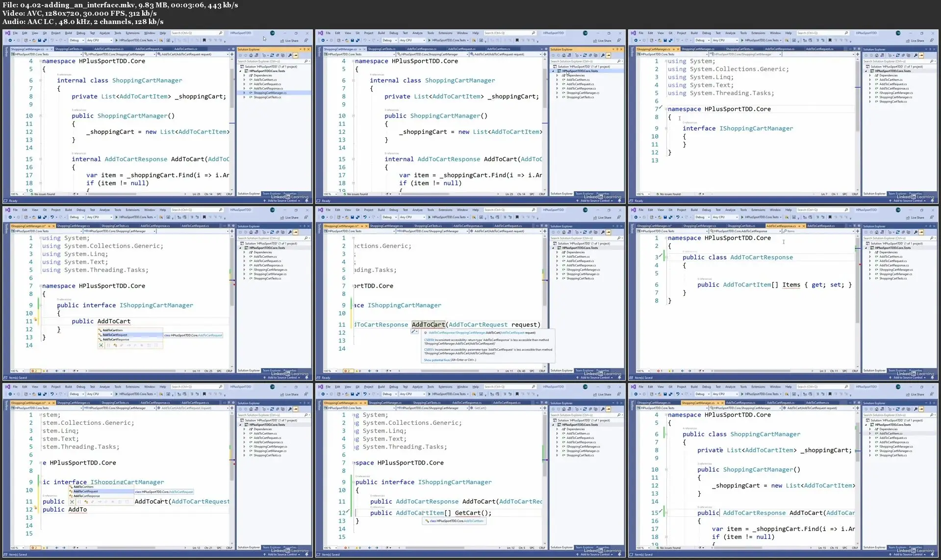In the line-12 'public AddTo' frame, choose AddToCartResponse suggestion
The width and height of the screenshot is (941, 560).
tap(101, 496)
